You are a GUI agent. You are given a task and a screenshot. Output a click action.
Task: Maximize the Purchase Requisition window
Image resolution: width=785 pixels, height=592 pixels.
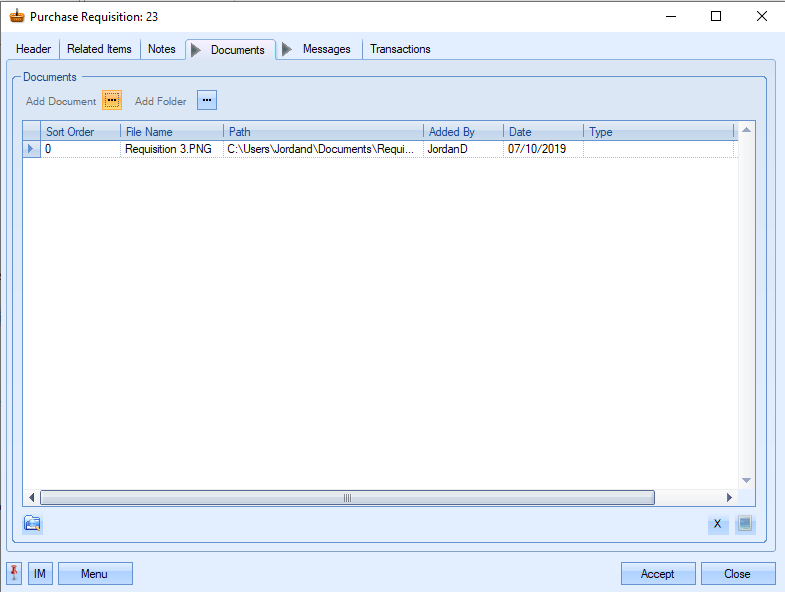tap(716, 16)
